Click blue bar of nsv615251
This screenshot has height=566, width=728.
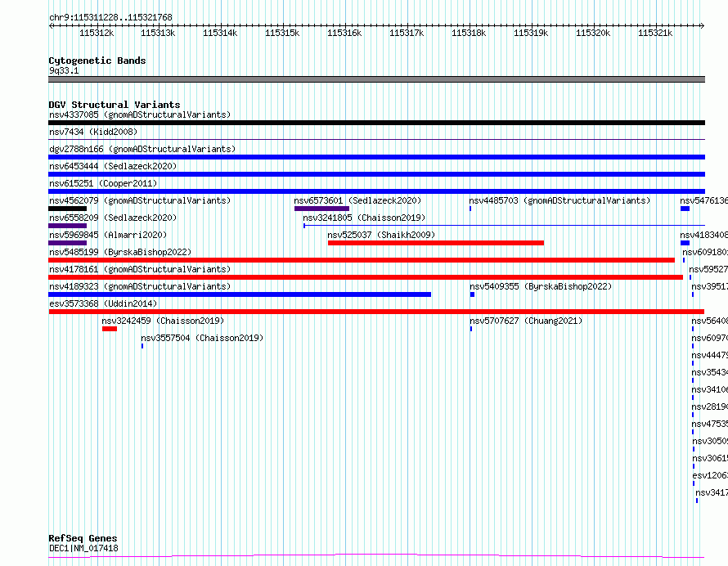click(376, 191)
